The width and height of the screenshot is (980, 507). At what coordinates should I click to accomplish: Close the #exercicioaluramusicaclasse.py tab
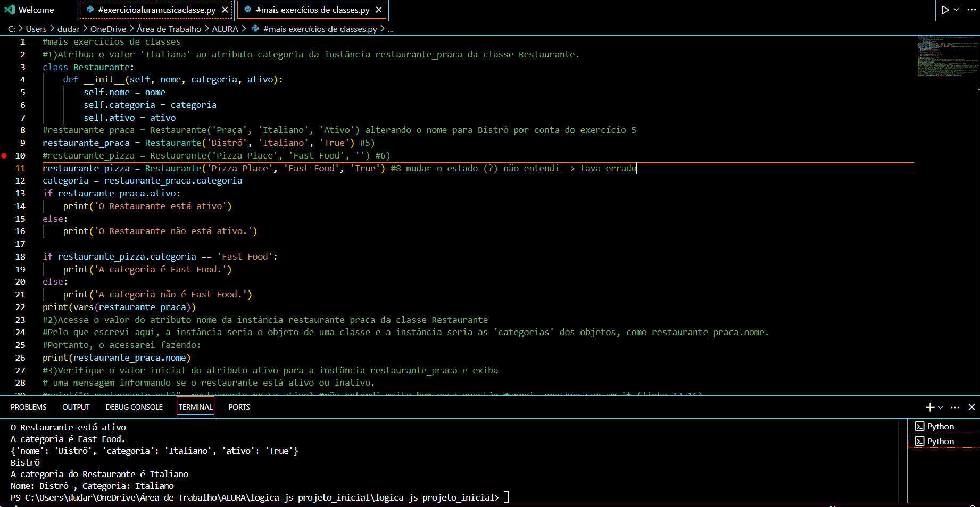point(225,10)
